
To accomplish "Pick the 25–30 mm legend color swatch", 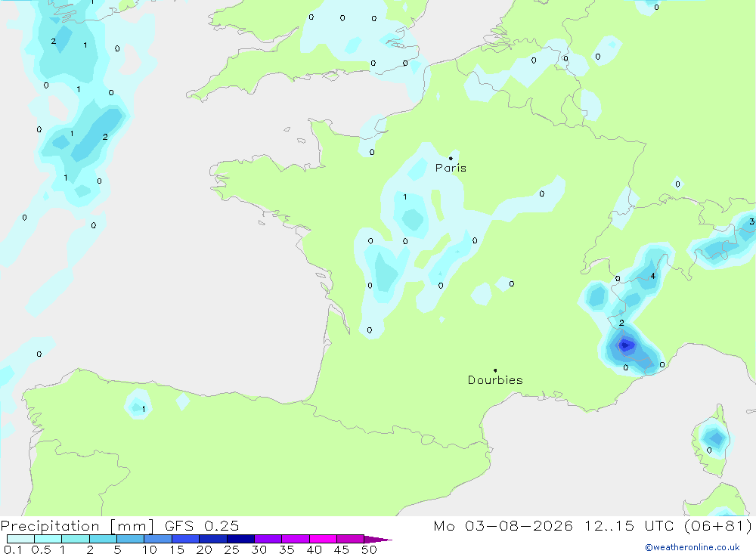I will click(240, 539).
